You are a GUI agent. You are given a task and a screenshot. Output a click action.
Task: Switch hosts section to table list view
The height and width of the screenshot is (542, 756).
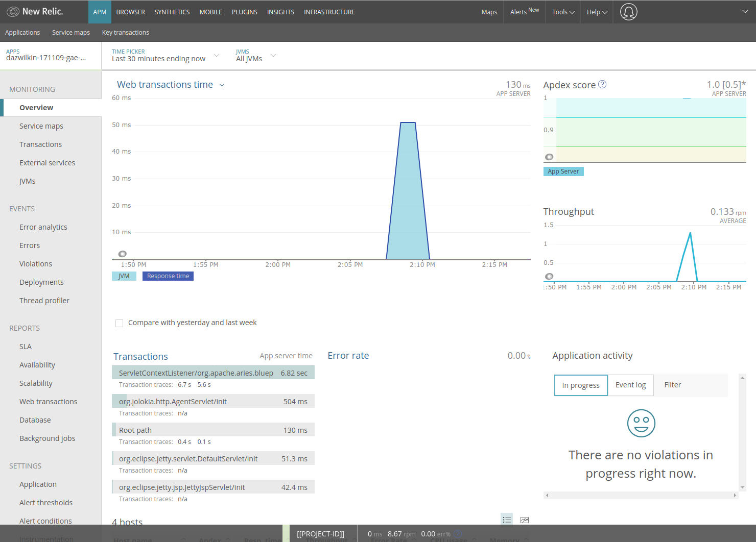[x=507, y=520]
